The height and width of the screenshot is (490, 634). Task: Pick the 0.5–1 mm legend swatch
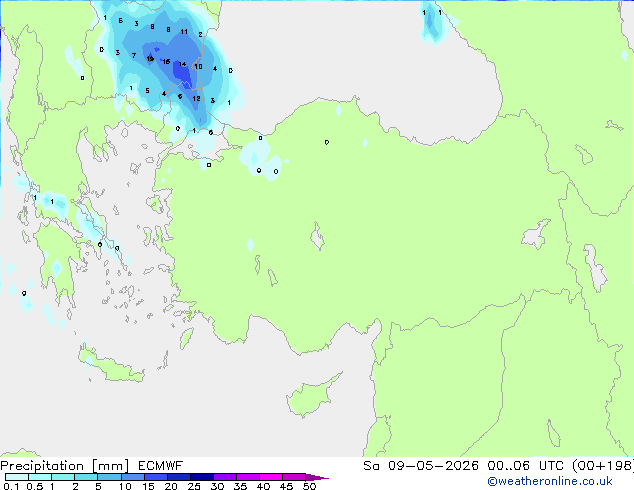pyautogui.click(x=40, y=477)
